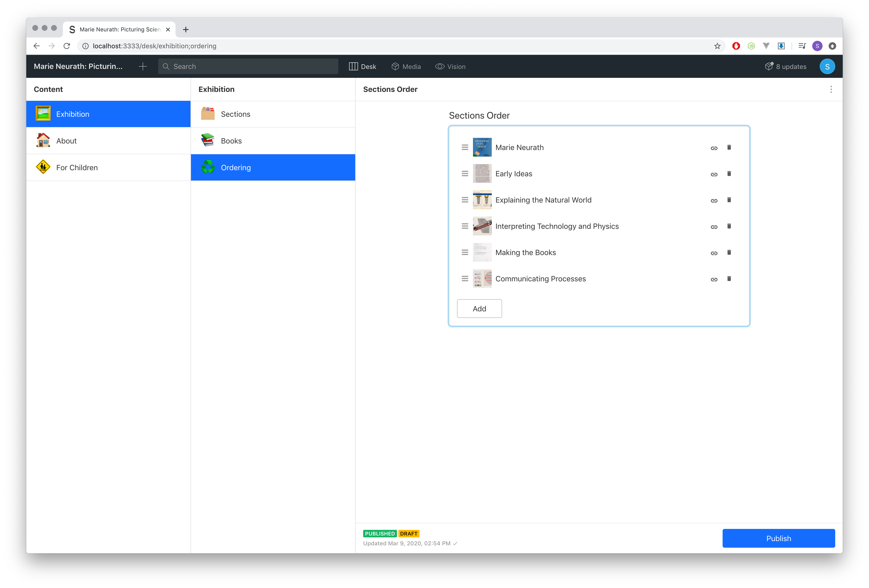Delete the Early Ideas section with trash icon
Screen dimensions: 869x588
(729, 173)
